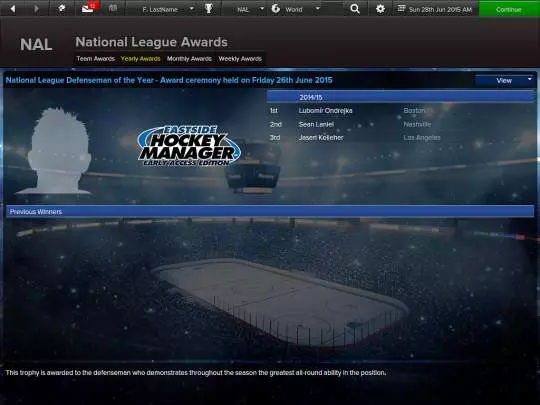540x405 pixels.
Task: Click the trophy icon in the top bar
Action: [x=209, y=9]
